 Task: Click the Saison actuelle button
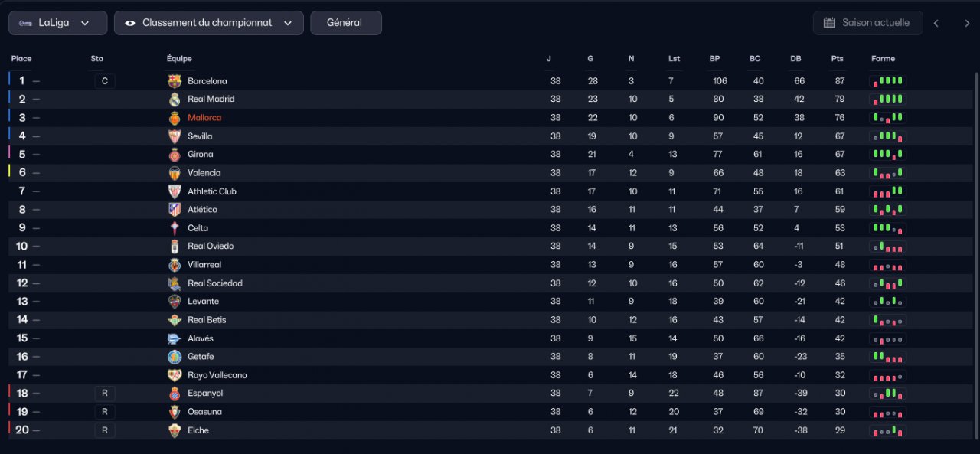(867, 23)
